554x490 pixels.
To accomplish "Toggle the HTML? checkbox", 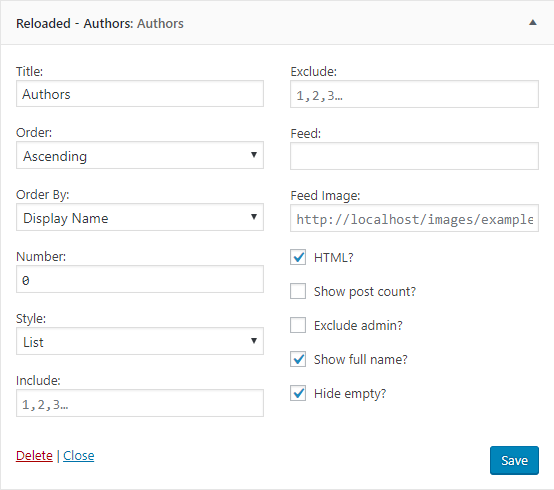I will point(298,257).
